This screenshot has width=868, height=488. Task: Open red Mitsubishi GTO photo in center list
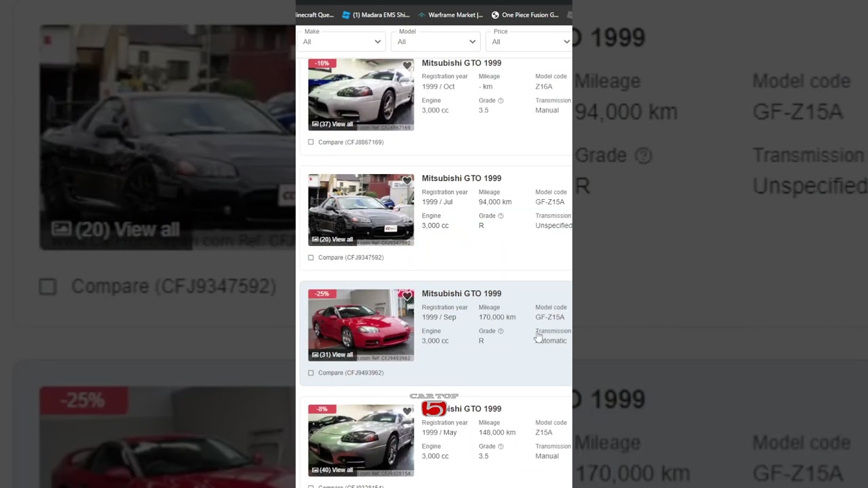point(361,325)
